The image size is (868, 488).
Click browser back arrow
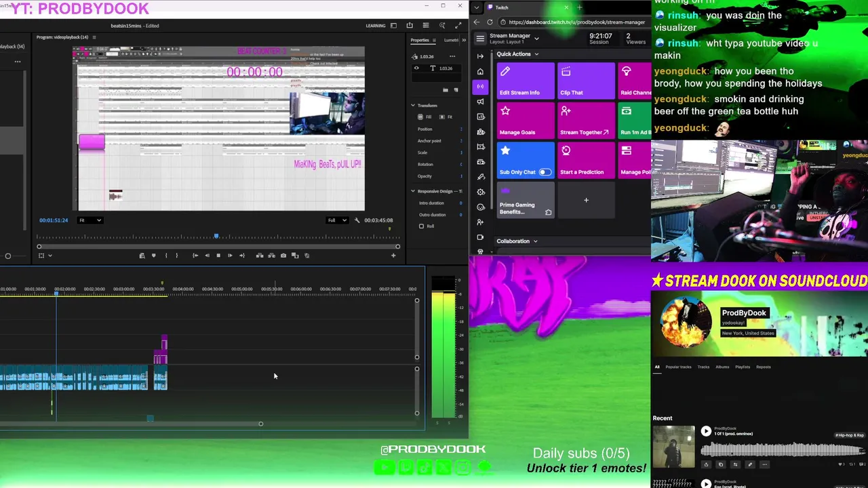(477, 22)
